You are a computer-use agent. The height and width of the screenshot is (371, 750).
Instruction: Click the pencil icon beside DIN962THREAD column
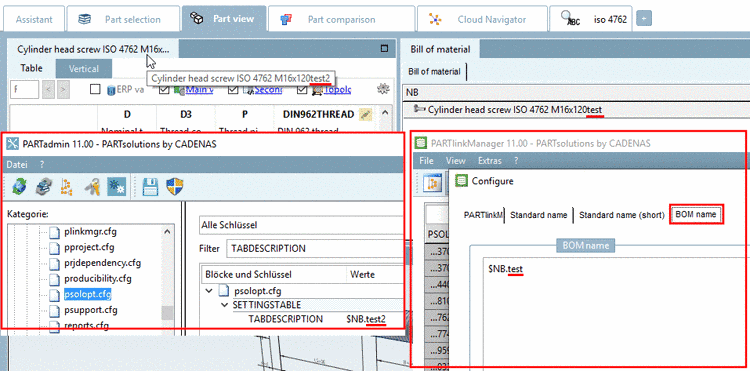tap(365, 114)
